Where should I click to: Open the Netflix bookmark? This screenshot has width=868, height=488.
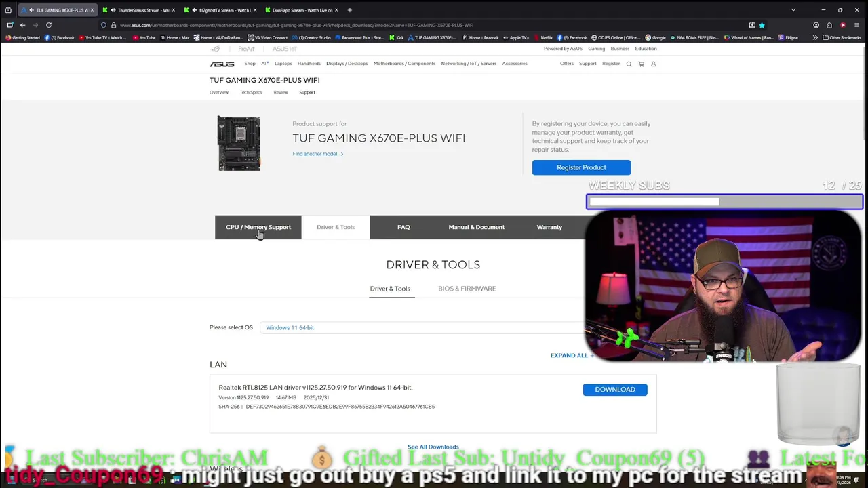(x=543, y=38)
